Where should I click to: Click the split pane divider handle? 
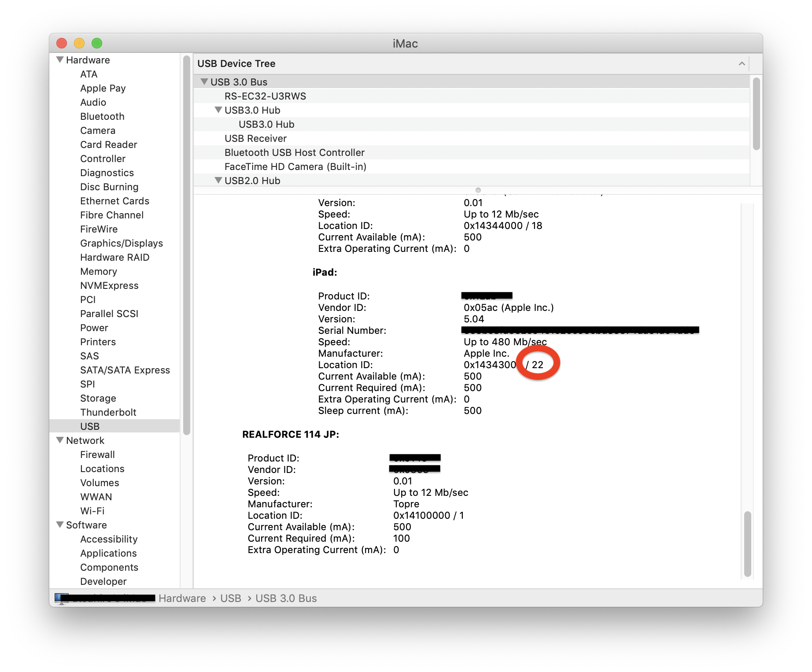[478, 190]
